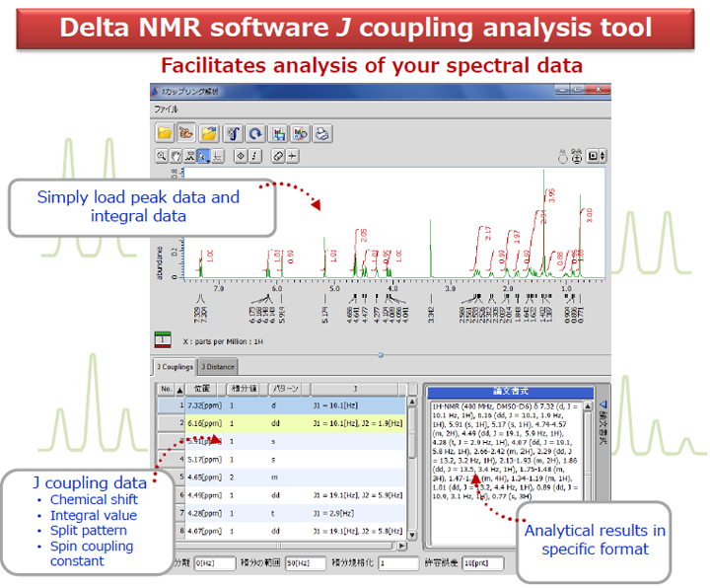Switch to the J Distance tab

point(218,367)
